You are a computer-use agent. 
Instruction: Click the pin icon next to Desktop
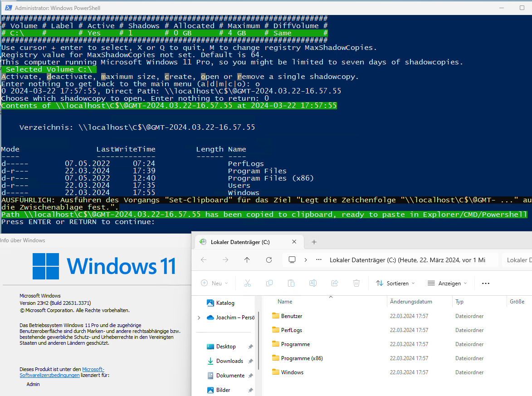pos(250,347)
